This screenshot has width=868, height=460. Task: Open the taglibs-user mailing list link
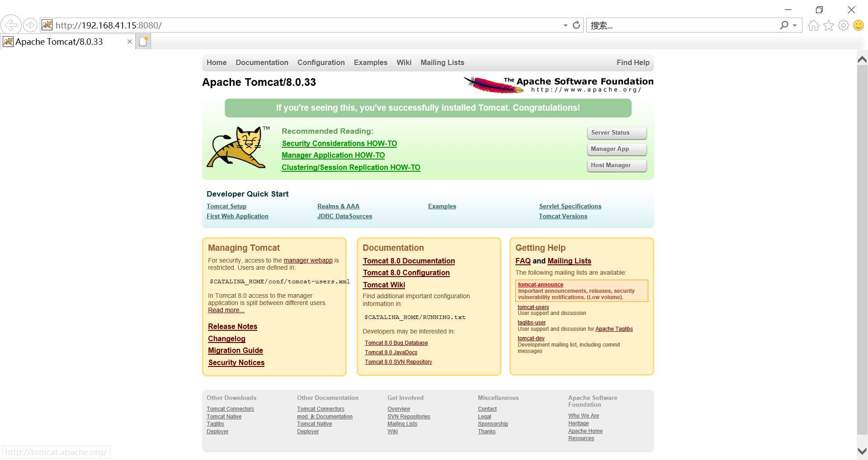point(532,323)
